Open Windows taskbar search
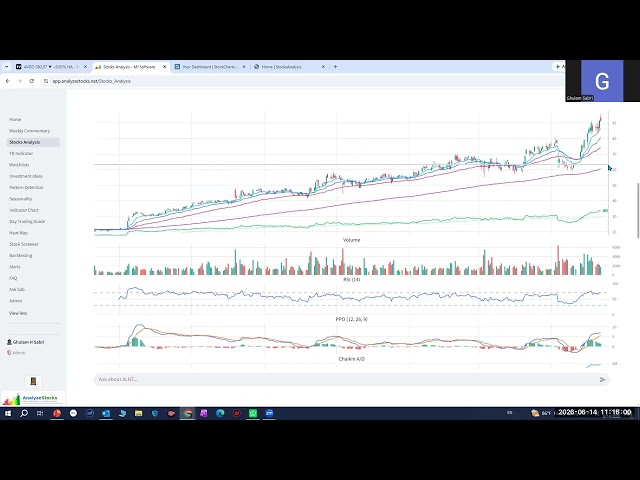The image size is (640, 480). click(24, 413)
